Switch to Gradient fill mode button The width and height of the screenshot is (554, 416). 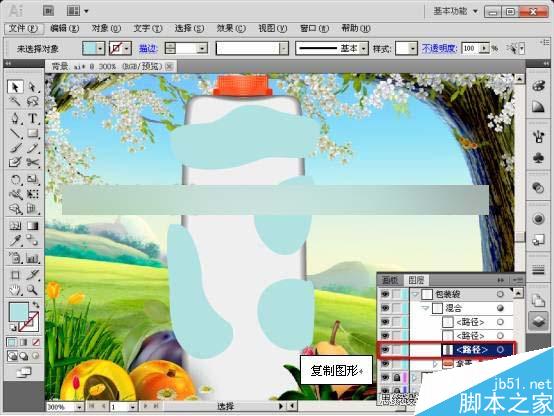(x=23, y=342)
